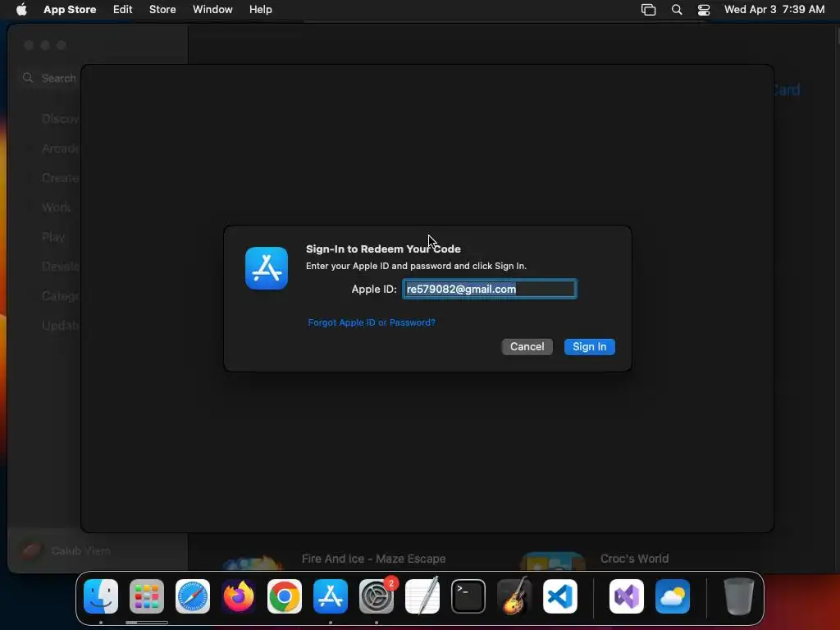Open the App Store menu
Screen dimensions: 840x630
click(x=70, y=10)
